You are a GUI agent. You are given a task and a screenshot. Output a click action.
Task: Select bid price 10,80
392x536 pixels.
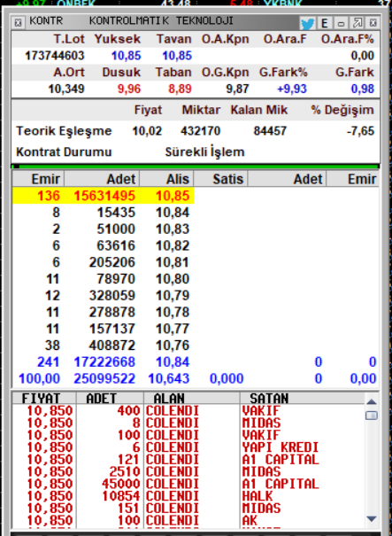pos(173,278)
